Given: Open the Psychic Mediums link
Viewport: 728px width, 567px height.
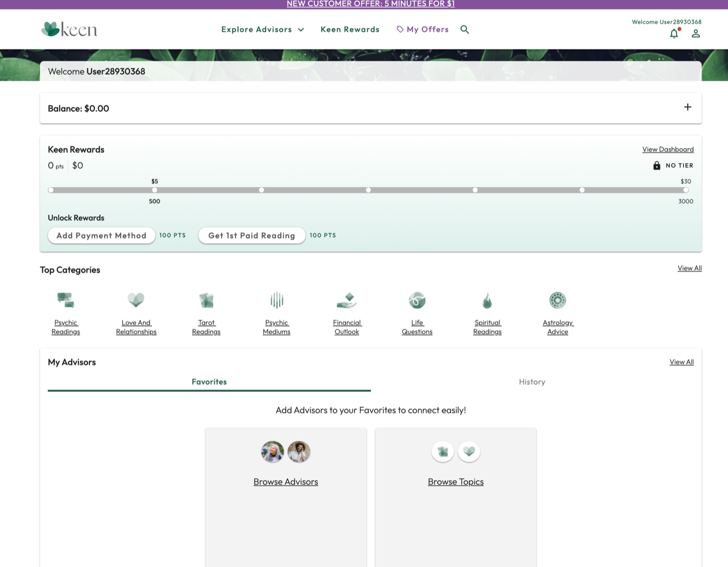Looking at the screenshot, I should pyautogui.click(x=277, y=327).
